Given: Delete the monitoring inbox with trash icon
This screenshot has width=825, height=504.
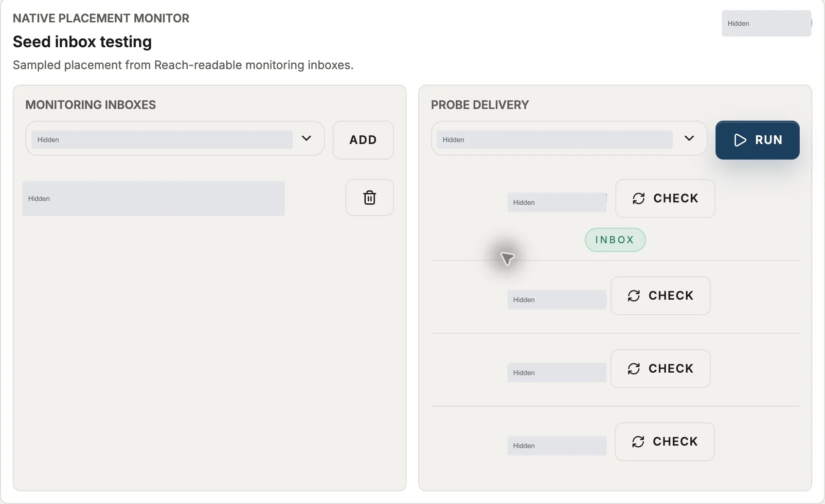Looking at the screenshot, I should point(369,198).
